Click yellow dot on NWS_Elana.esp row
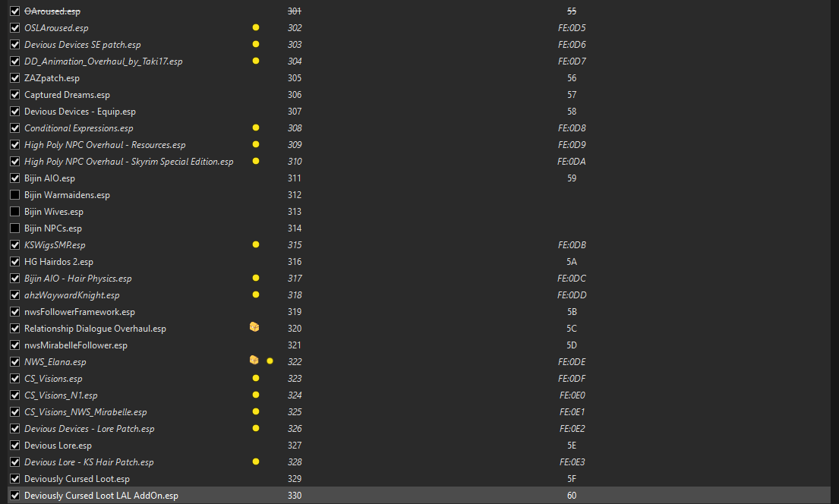The width and height of the screenshot is (839, 504). [x=270, y=361]
